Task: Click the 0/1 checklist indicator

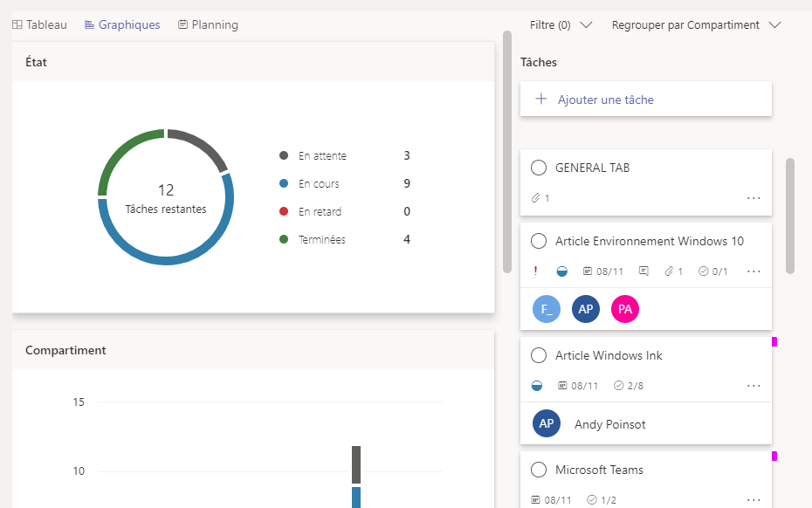Action: 713,271
